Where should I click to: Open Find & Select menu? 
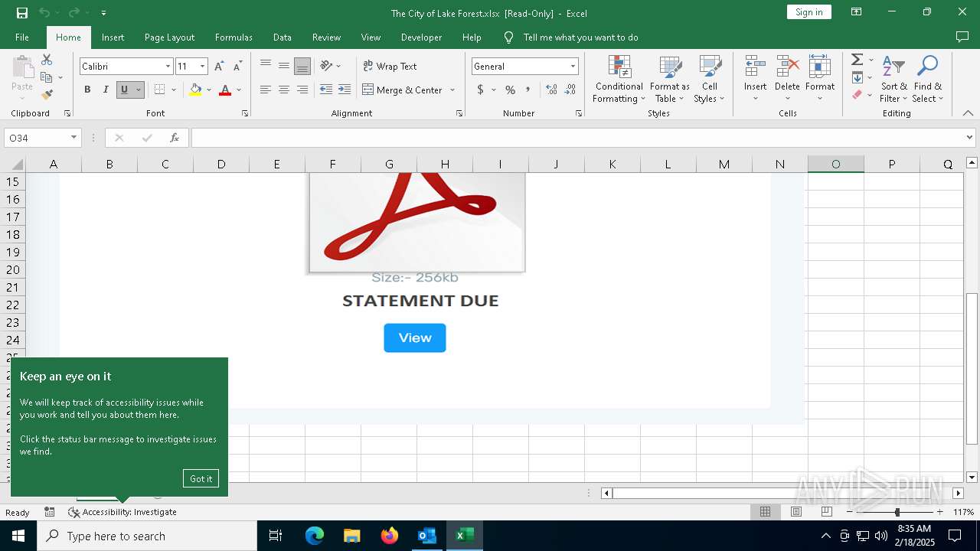point(928,79)
